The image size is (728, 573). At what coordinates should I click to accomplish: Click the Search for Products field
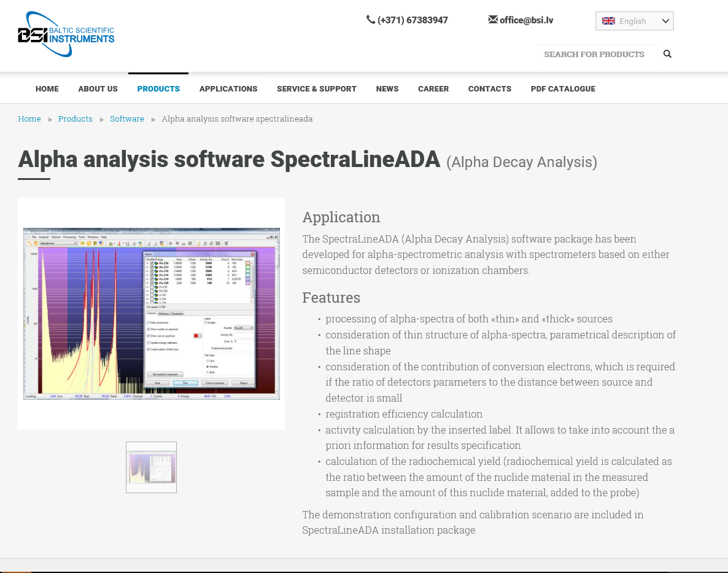click(597, 54)
